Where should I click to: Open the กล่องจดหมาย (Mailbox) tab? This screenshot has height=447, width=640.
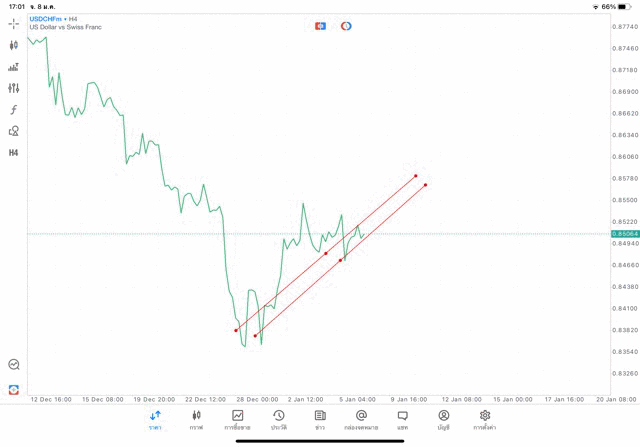click(361, 420)
